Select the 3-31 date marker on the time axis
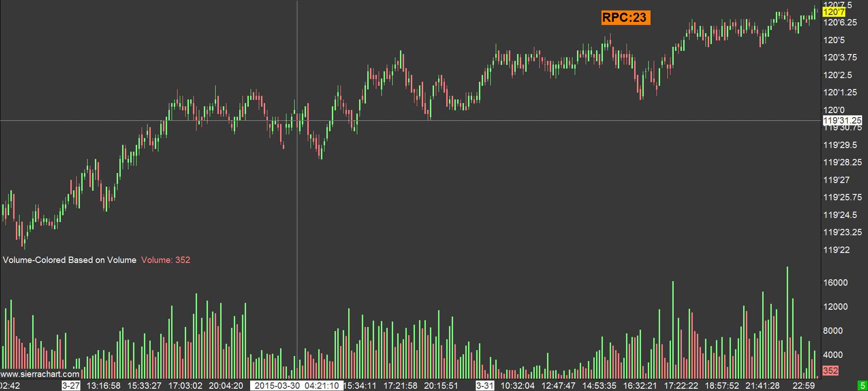 point(485,386)
